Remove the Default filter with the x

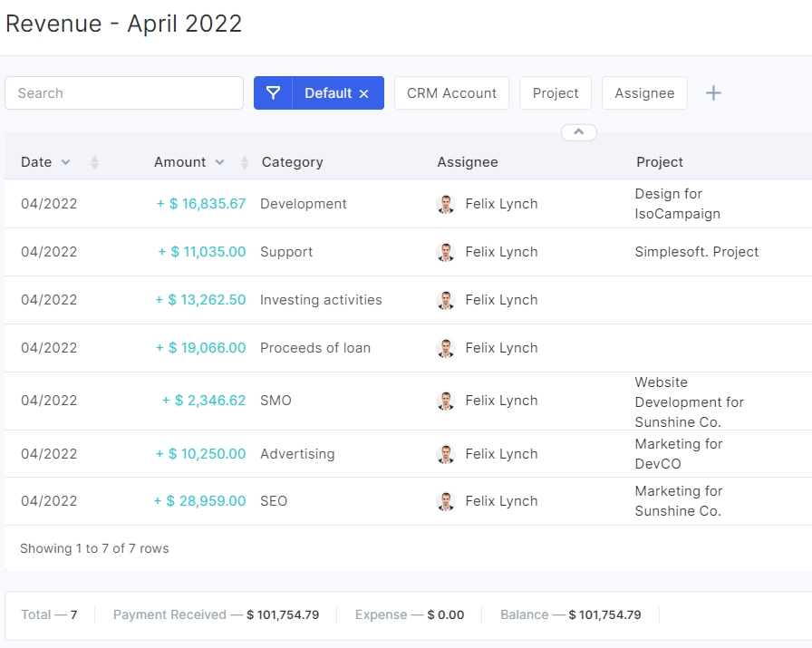364,93
